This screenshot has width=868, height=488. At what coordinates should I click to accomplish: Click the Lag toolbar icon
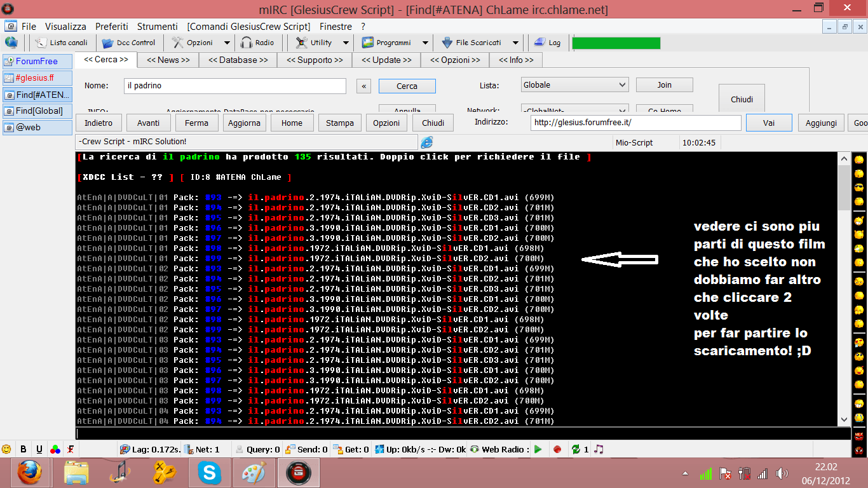(539, 43)
